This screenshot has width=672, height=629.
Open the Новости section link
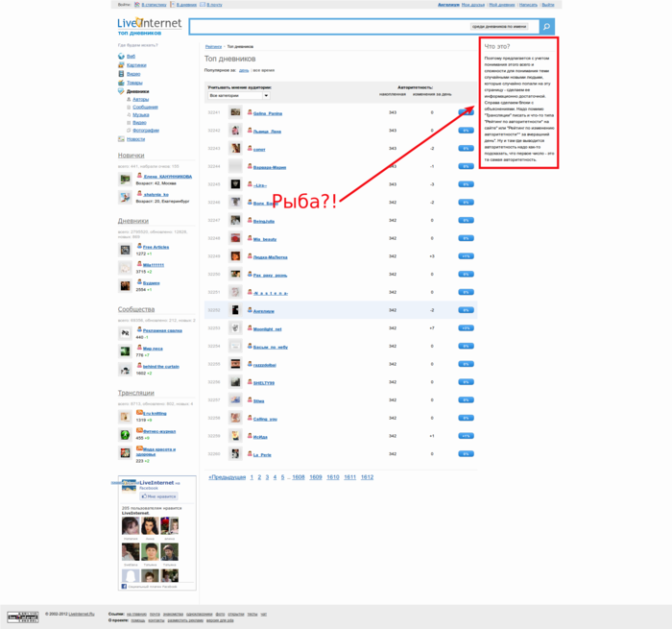pyautogui.click(x=136, y=139)
